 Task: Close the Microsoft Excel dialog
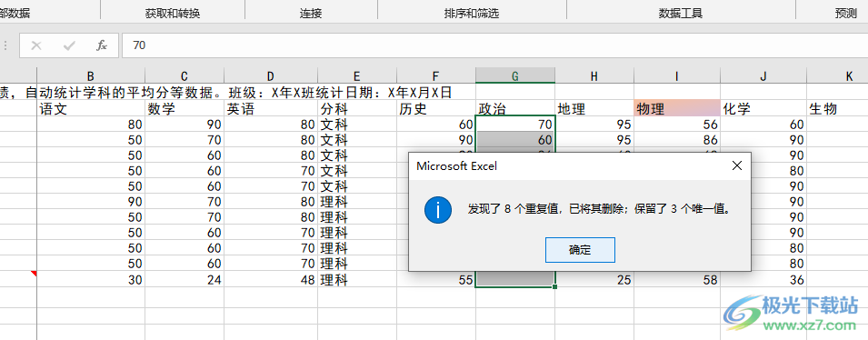(737, 165)
